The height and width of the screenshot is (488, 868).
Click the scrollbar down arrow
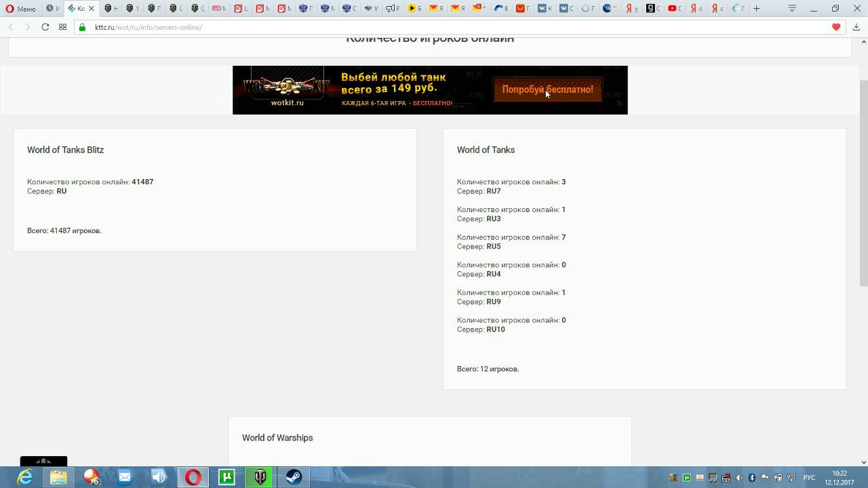click(863, 462)
